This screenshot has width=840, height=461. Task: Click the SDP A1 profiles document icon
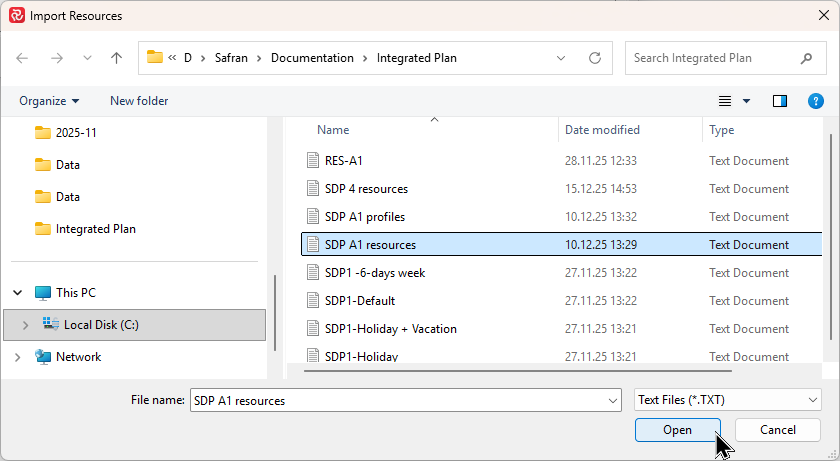[313, 216]
